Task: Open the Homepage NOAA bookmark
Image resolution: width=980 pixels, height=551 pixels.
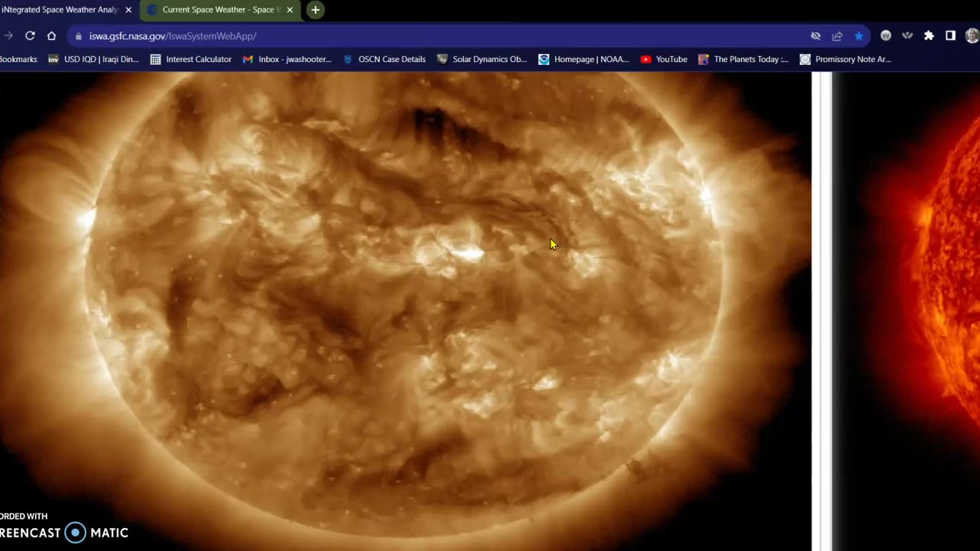Action: 583,59
